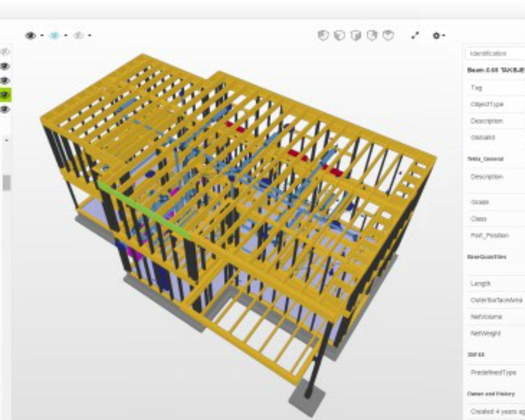The height and width of the screenshot is (420, 525).
Task: Toggle the green-highlighted eye in left sidebar
Action: coord(5,95)
